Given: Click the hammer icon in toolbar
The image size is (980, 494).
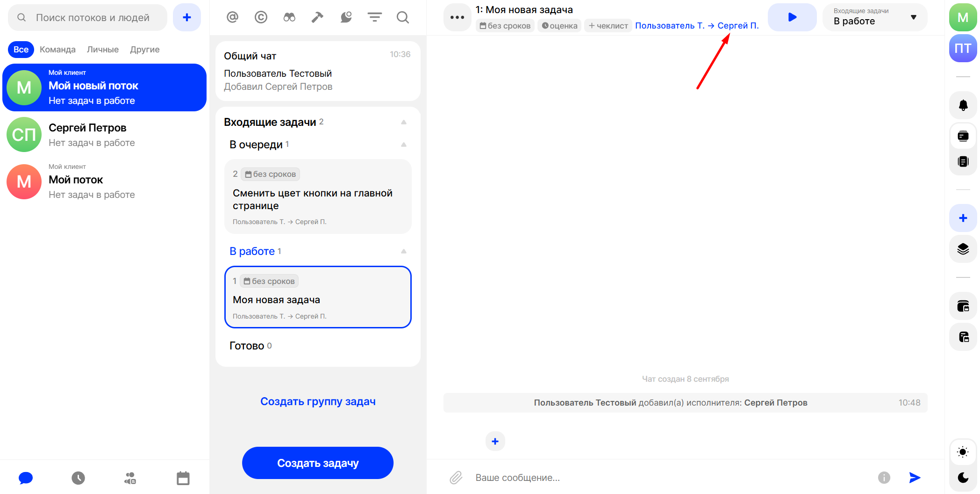Looking at the screenshot, I should click(x=317, y=17).
